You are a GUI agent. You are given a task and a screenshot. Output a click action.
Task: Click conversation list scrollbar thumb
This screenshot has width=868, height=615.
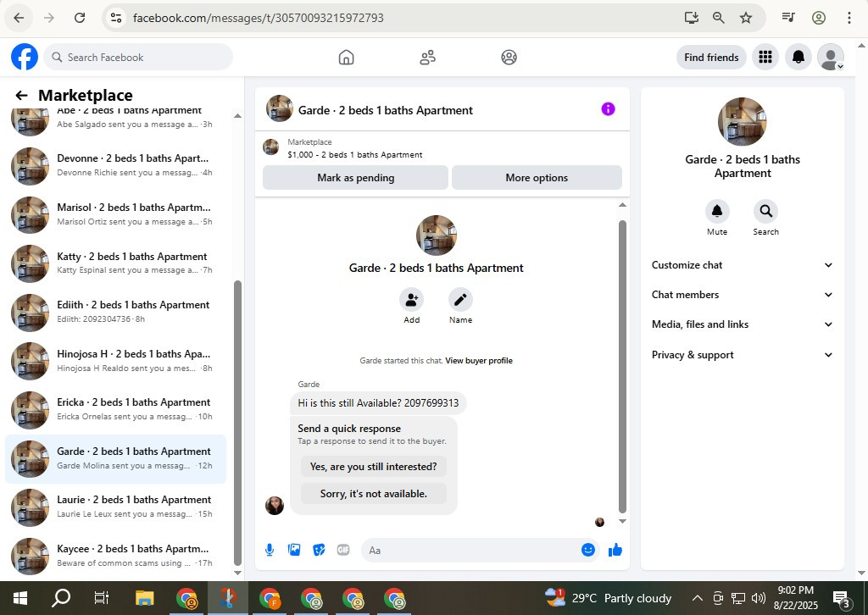(237, 423)
